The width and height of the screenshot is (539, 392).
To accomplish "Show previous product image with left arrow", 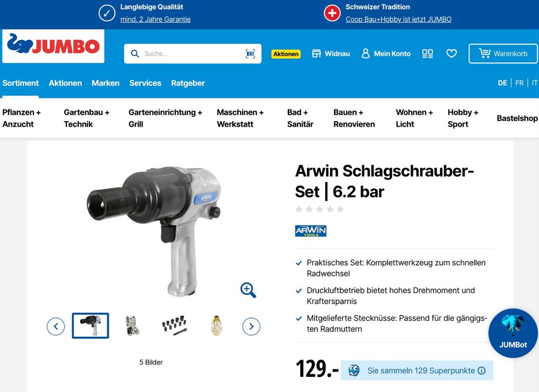I will pyautogui.click(x=56, y=326).
